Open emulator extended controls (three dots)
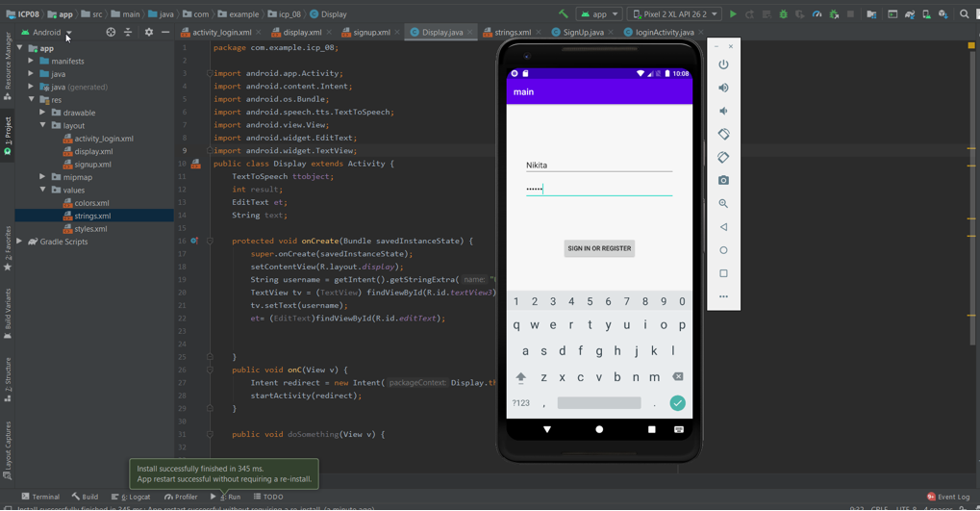 pyautogui.click(x=723, y=296)
